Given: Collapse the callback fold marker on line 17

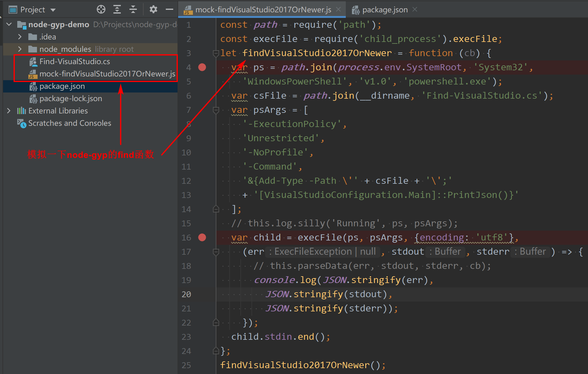Looking at the screenshot, I should (x=216, y=252).
